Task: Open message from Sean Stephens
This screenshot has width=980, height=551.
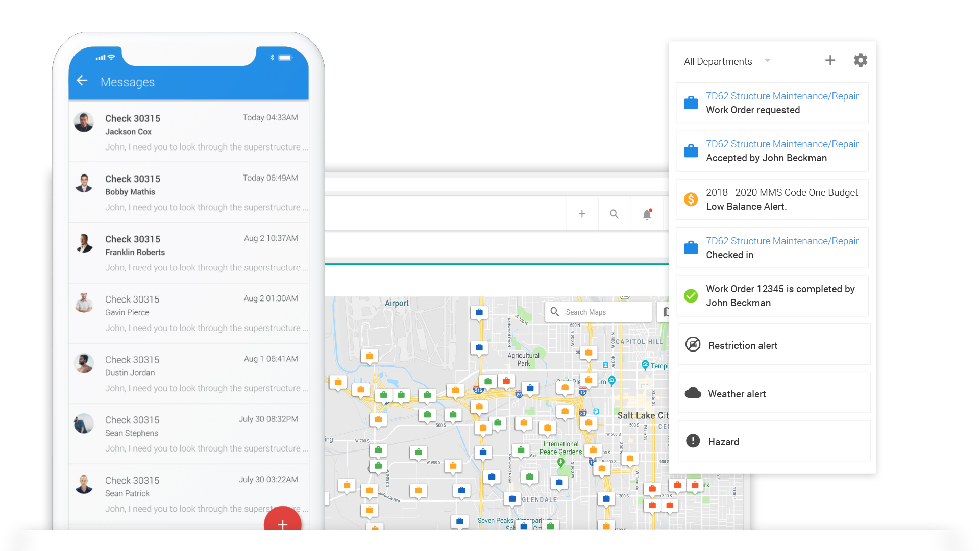Action: point(188,434)
